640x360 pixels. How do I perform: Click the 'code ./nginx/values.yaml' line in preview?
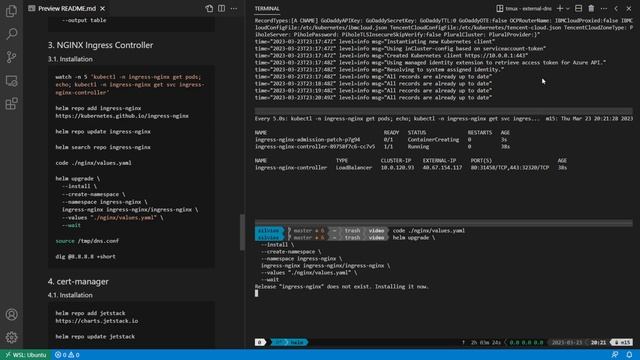click(x=93, y=162)
